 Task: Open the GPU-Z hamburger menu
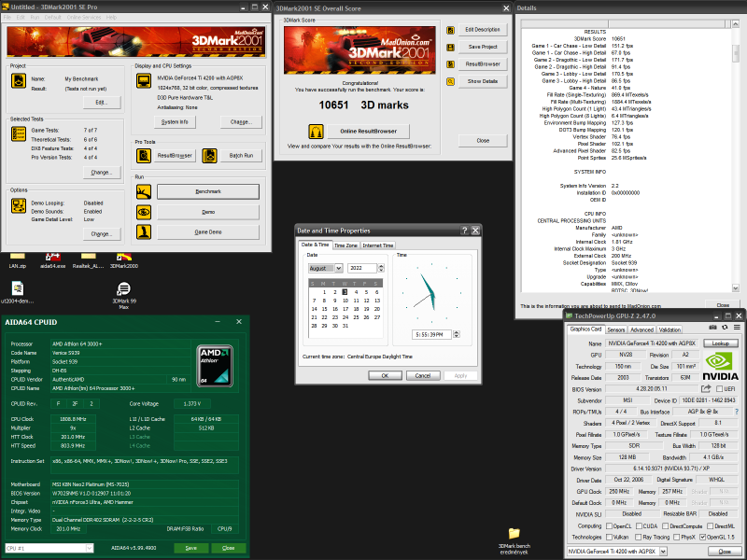[x=737, y=328]
